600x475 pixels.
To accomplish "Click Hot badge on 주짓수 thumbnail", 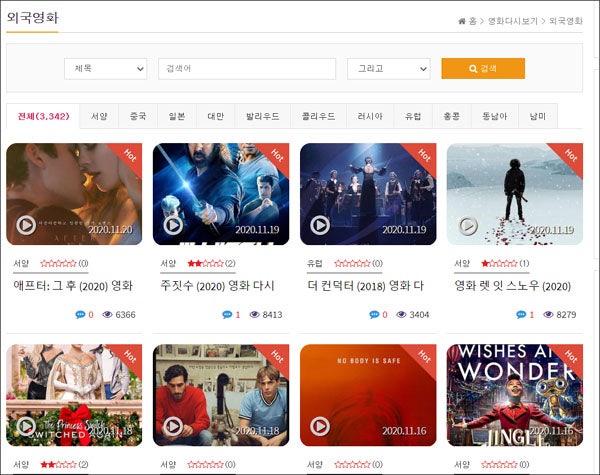I will 277,155.
